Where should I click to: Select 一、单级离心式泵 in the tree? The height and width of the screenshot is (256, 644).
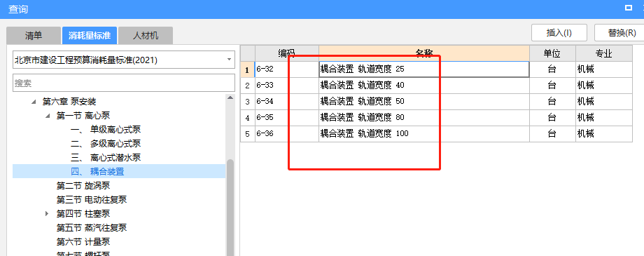point(106,130)
